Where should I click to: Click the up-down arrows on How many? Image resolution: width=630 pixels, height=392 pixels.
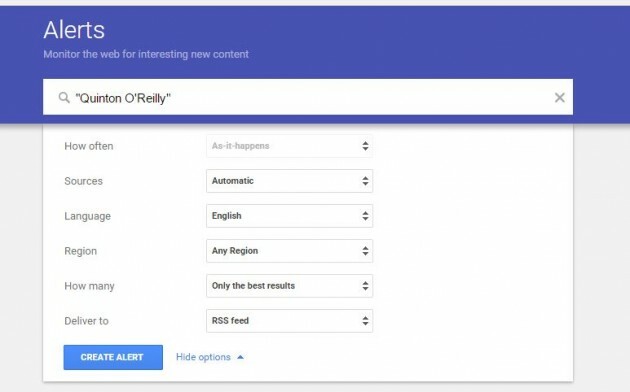click(x=365, y=286)
